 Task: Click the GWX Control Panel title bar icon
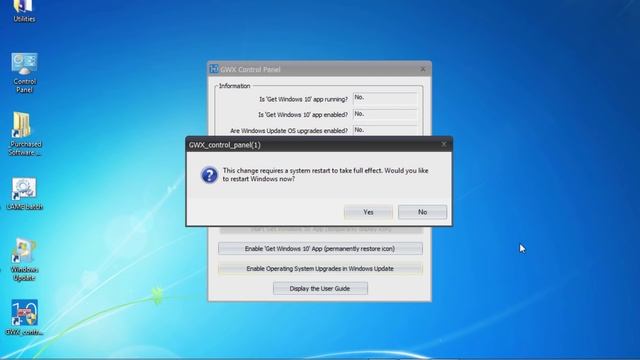point(214,69)
